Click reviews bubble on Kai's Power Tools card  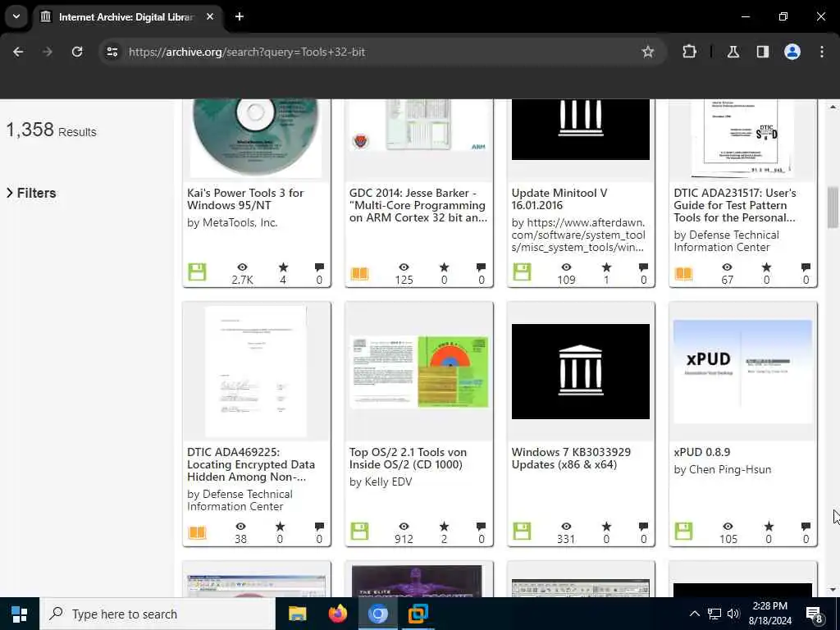(x=319, y=267)
